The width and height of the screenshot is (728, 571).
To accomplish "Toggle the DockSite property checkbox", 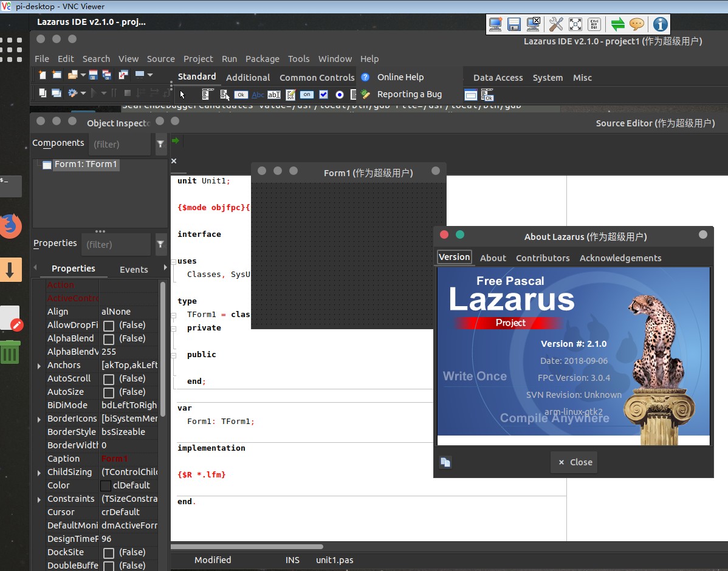I will (x=110, y=552).
